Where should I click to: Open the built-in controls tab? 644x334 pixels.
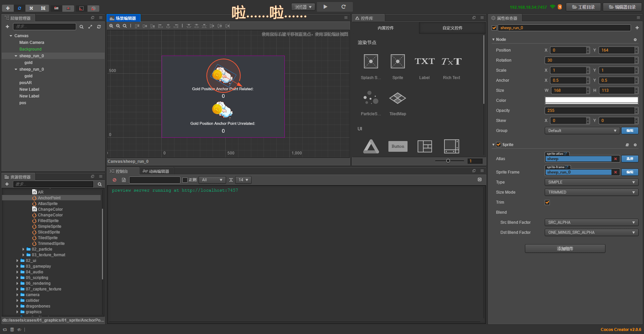click(385, 28)
